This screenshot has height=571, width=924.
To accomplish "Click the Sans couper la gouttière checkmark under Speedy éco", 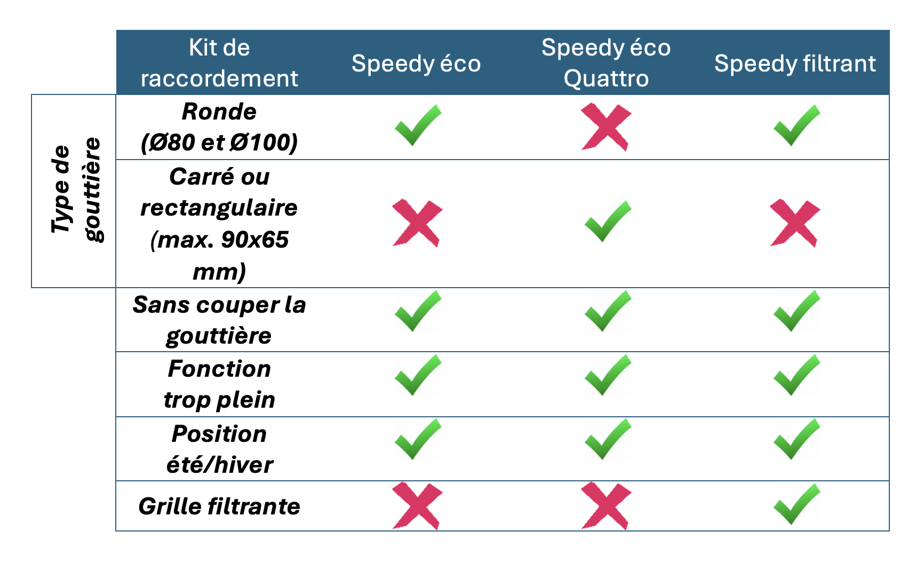I will point(418,311).
